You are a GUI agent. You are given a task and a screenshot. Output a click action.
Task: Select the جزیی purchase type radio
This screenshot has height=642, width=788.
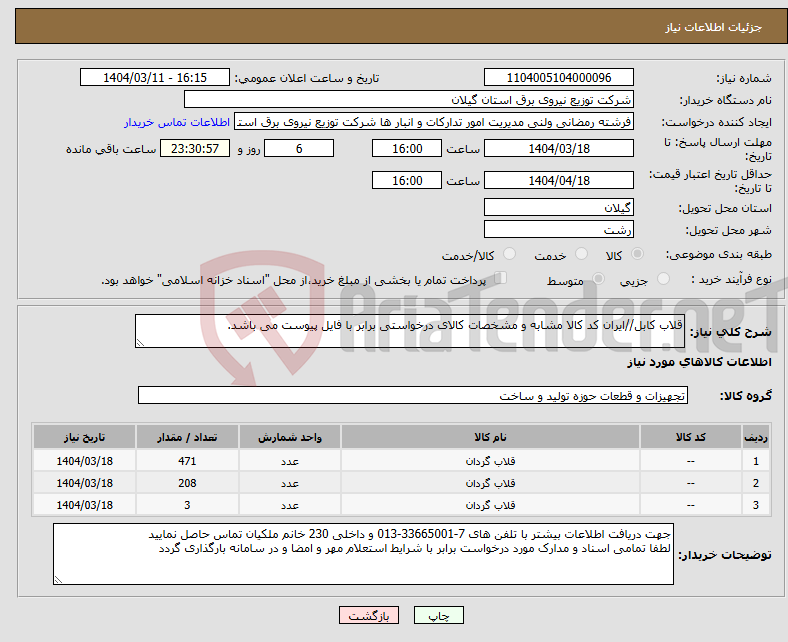(x=663, y=279)
